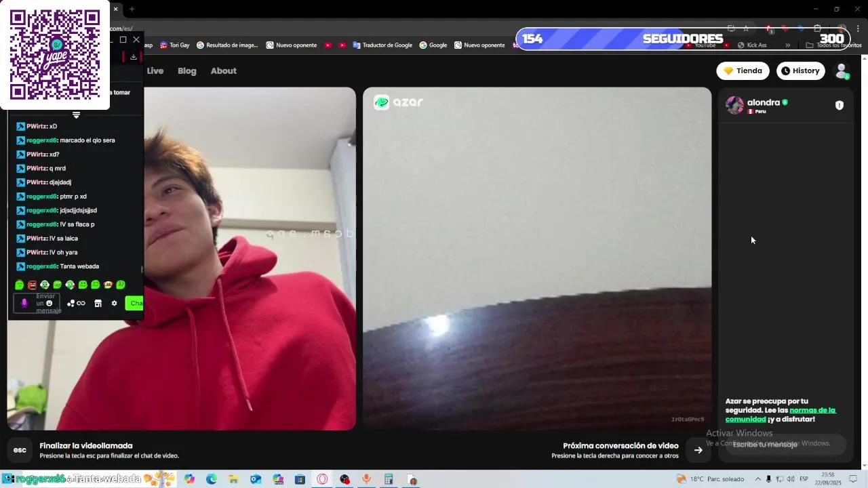Click the purple microphone icon in chat

click(24, 303)
